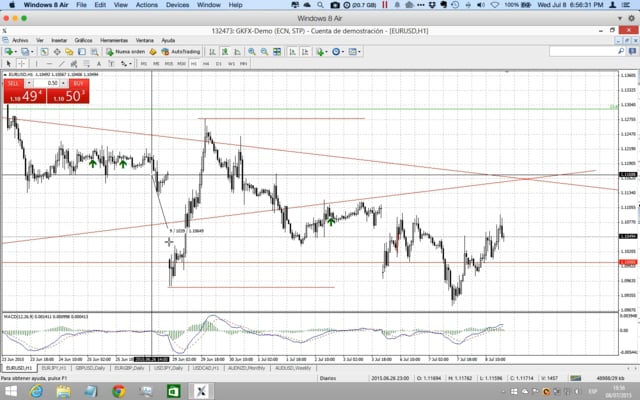Expand the periodicity clock dropdown
The height and width of the screenshot is (400, 640).
(343, 51)
